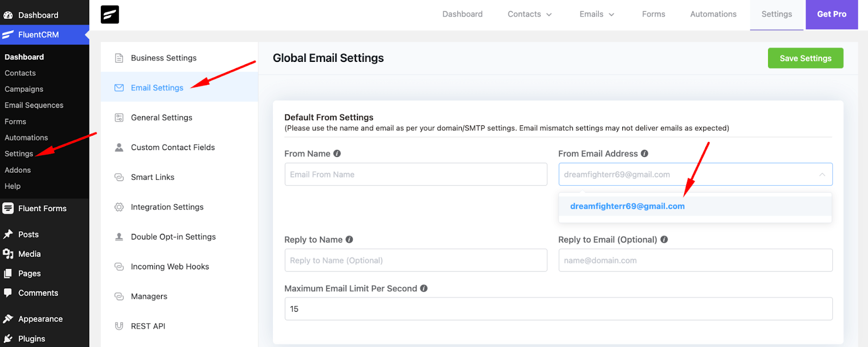Viewport: 868px width, 347px height.
Task: Click the Maximum Email Limit info icon
Action: coord(424,288)
